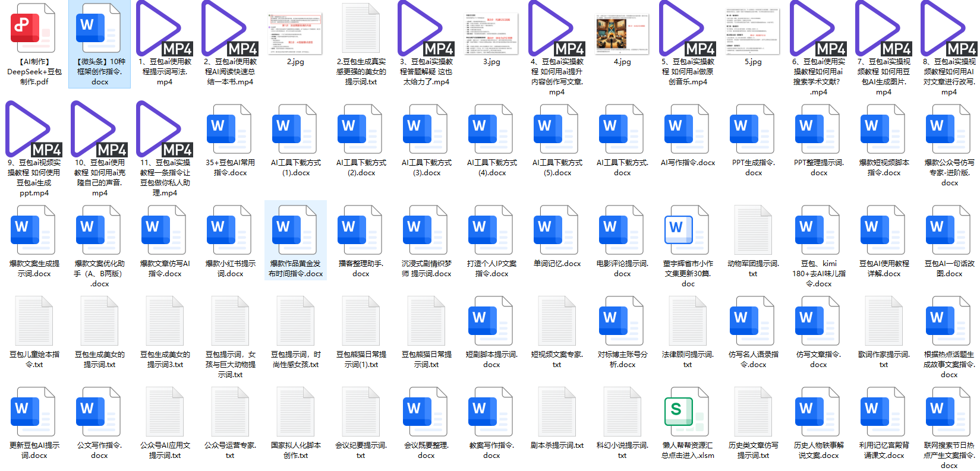980x471 pixels.
Task: Select the 4.jpg image thumbnail
Action: coord(622,29)
